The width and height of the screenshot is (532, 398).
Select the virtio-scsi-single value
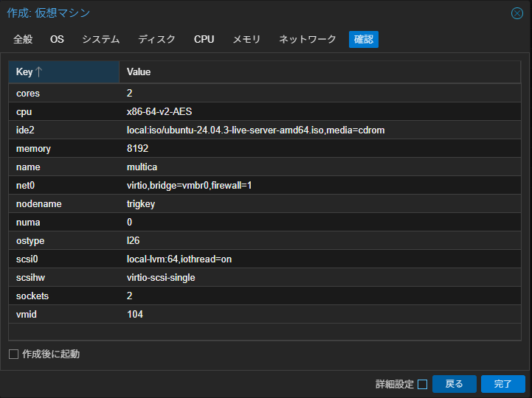[161, 278]
